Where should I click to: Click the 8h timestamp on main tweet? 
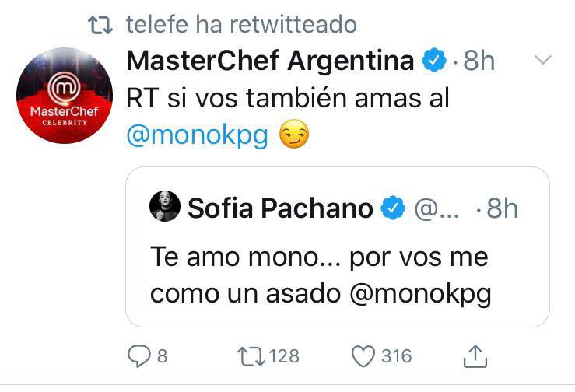479,61
